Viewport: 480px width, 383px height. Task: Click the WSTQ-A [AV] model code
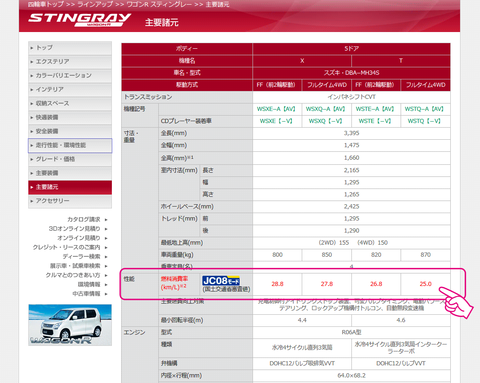tap(424, 109)
